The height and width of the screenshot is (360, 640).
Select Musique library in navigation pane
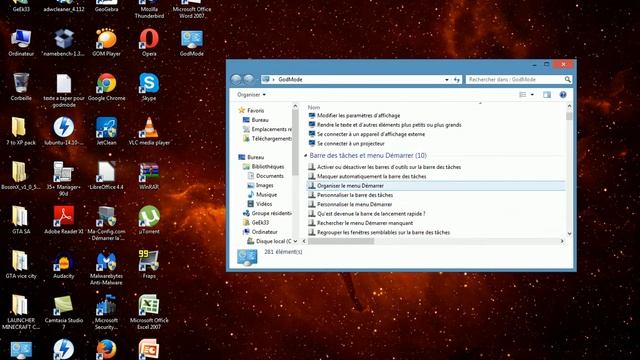[x=262, y=194]
